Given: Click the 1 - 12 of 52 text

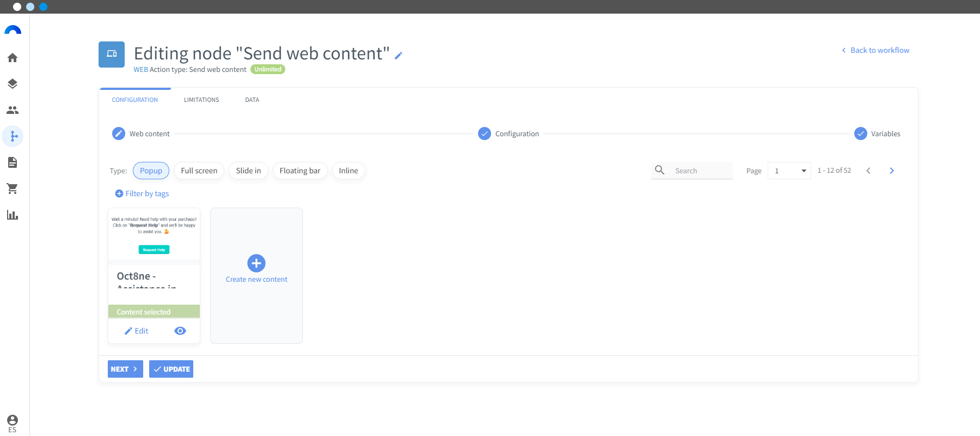Looking at the screenshot, I should 834,171.
